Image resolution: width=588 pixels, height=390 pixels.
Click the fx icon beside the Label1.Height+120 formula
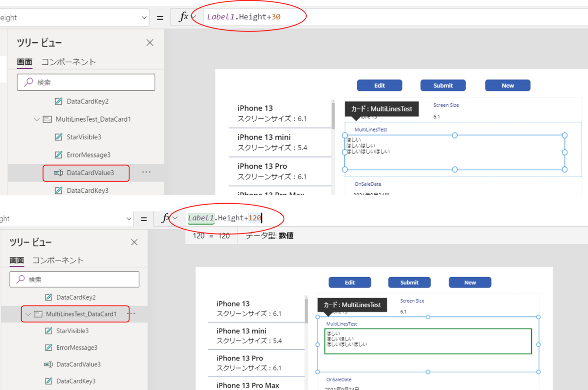tap(166, 218)
